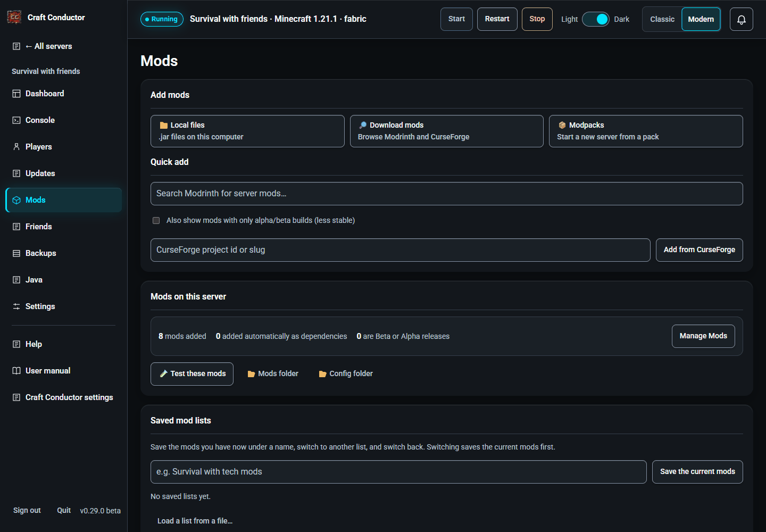The image size is (766, 532).
Task: Click the Craft Conductor settings icon
Action: coord(16,397)
